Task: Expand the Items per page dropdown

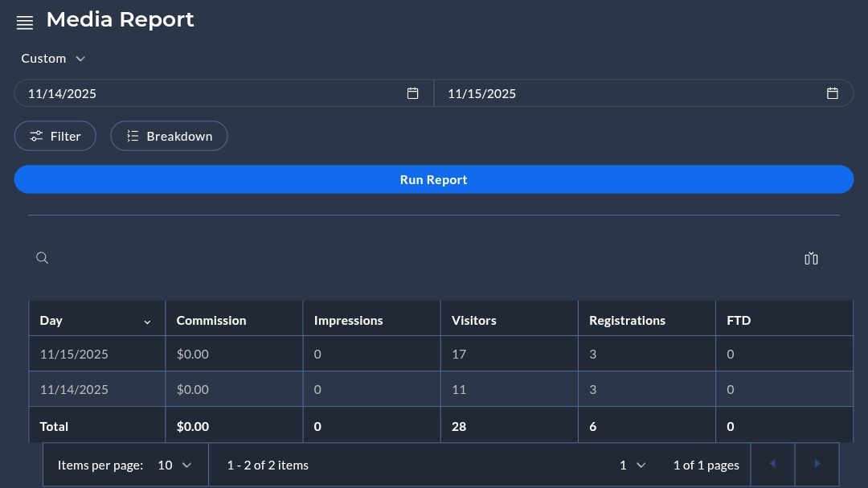Action: [175, 465]
